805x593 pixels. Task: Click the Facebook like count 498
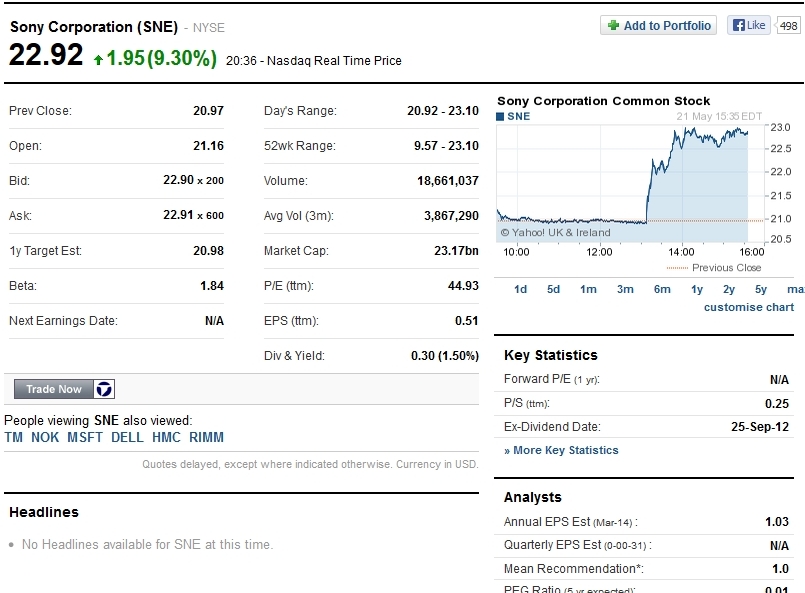[789, 26]
